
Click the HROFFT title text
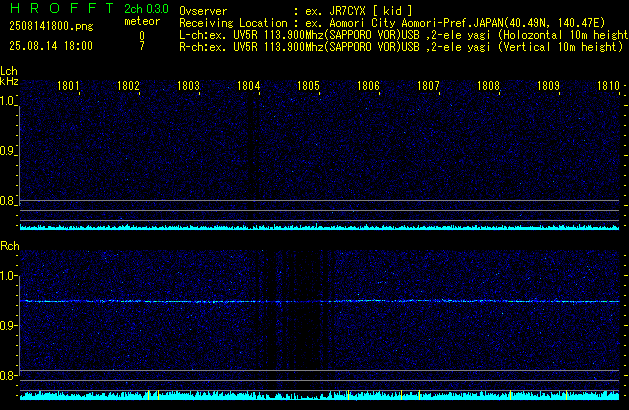point(62,8)
